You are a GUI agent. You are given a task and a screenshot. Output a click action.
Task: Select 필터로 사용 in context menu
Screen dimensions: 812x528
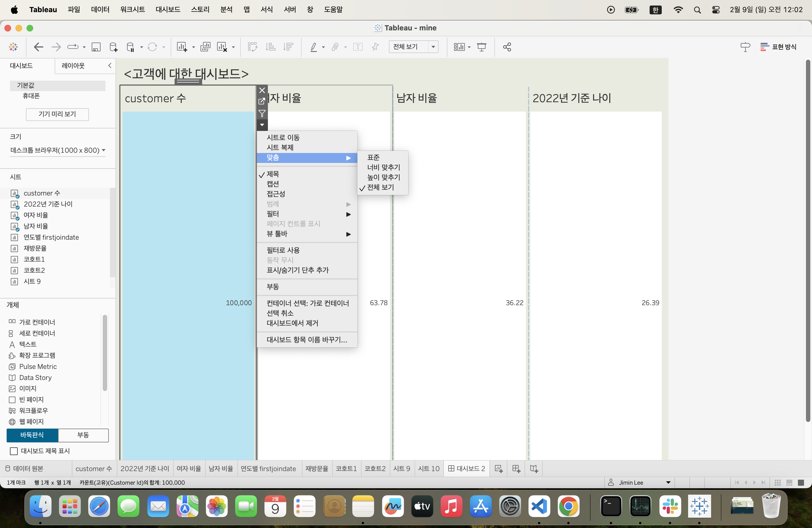coord(307,250)
